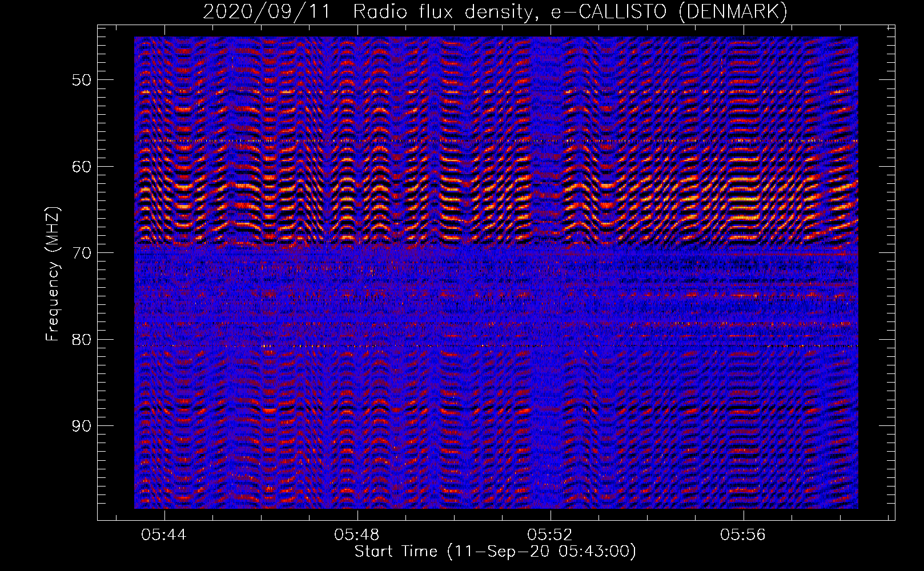
Task: Click the 05:56 time tick label
Action: point(743,535)
